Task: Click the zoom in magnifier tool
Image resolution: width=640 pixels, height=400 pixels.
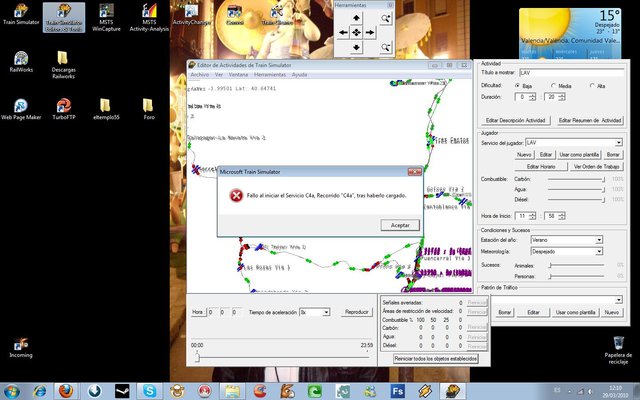Action: coord(386,17)
